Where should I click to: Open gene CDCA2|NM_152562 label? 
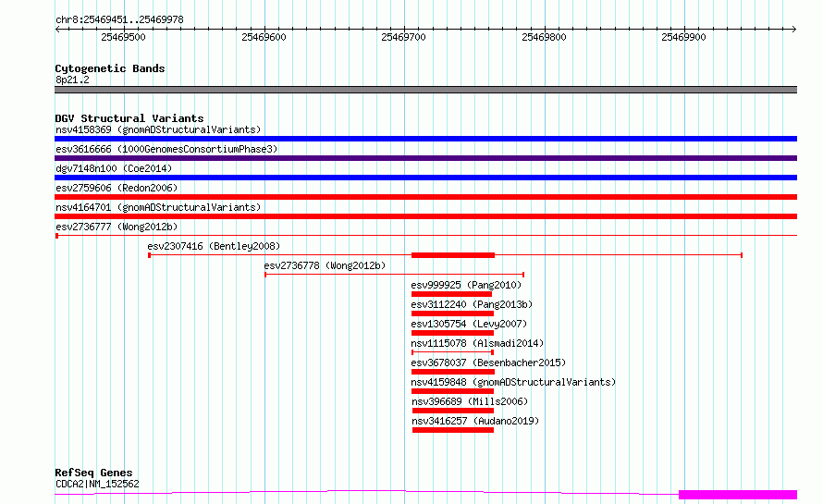pos(97,484)
